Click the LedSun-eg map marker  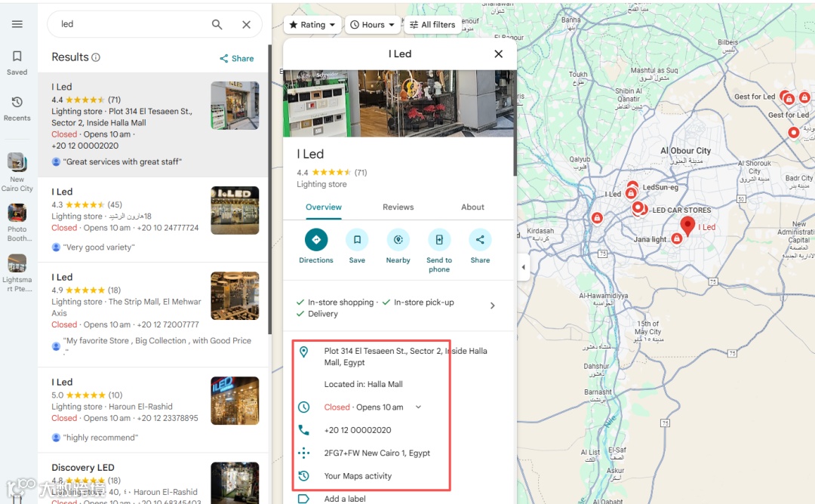pyautogui.click(x=632, y=186)
